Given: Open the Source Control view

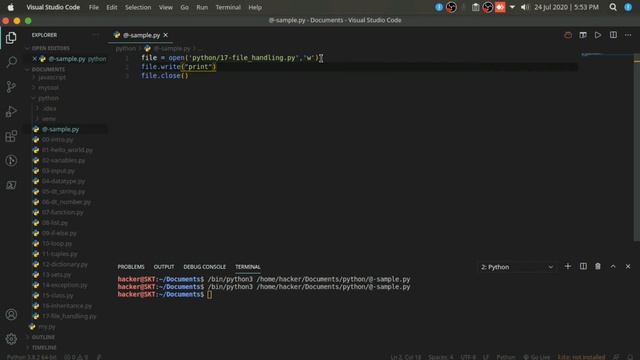Looking at the screenshot, I should click(x=11, y=87).
